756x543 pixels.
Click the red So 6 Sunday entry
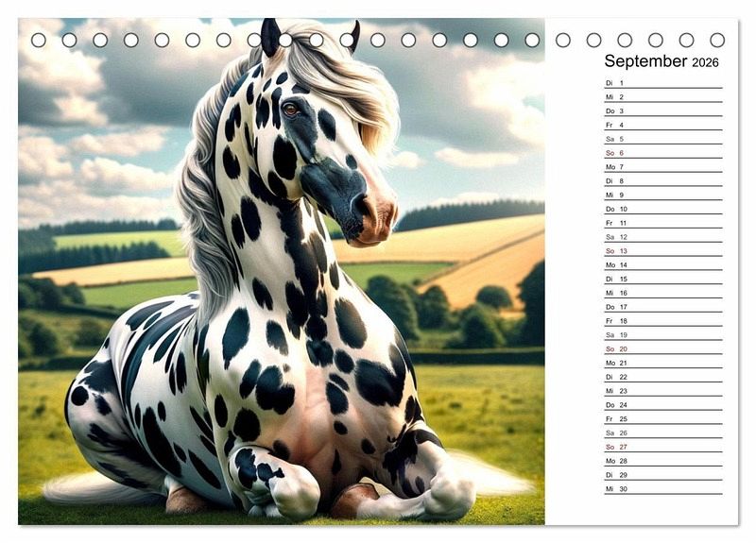(662, 153)
